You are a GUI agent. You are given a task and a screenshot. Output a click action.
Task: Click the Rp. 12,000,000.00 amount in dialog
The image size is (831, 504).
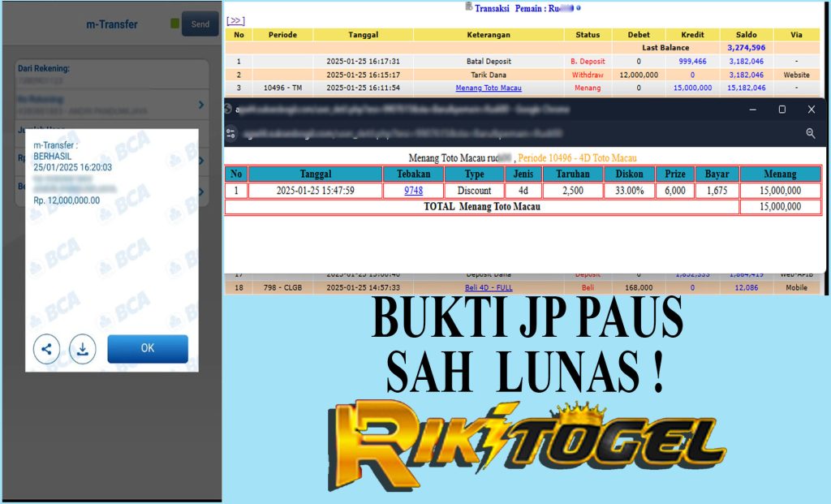[67, 200]
